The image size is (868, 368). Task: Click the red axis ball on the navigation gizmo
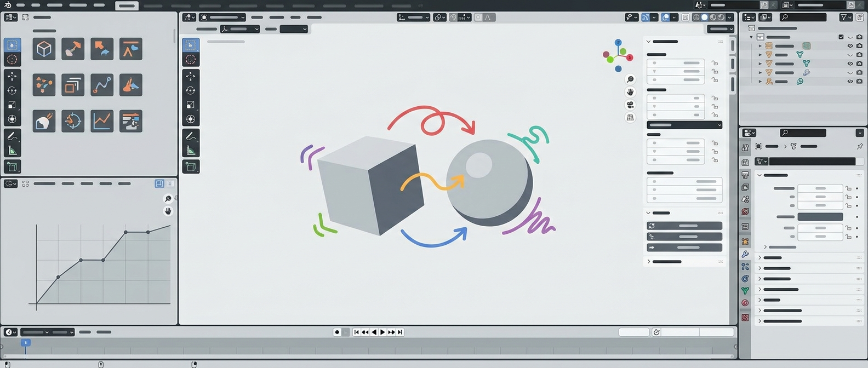tap(630, 58)
